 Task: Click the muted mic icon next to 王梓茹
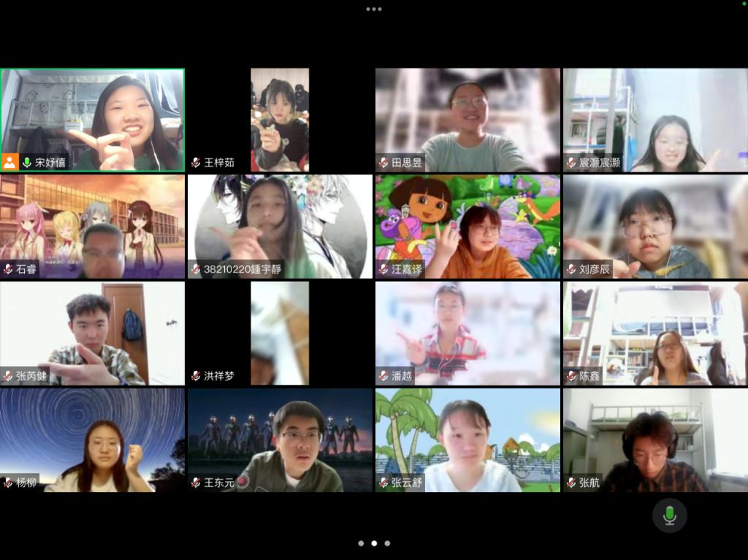click(x=196, y=162)
